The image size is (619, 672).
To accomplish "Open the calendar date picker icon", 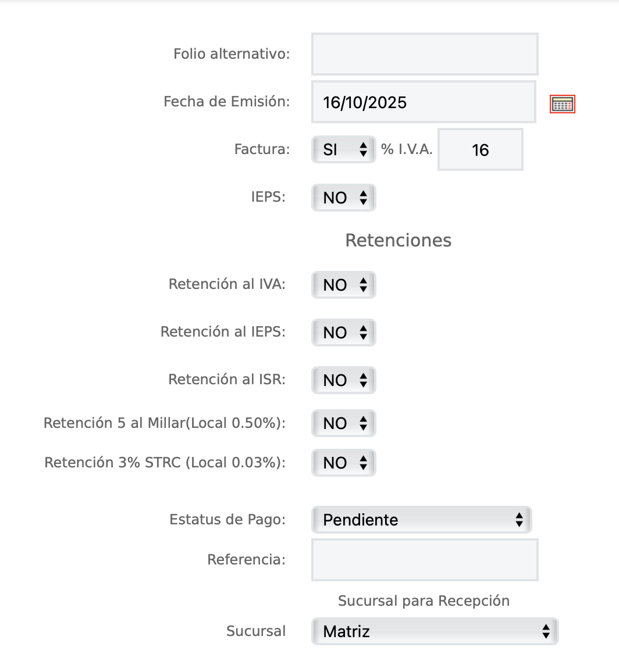I will (563, 104).
